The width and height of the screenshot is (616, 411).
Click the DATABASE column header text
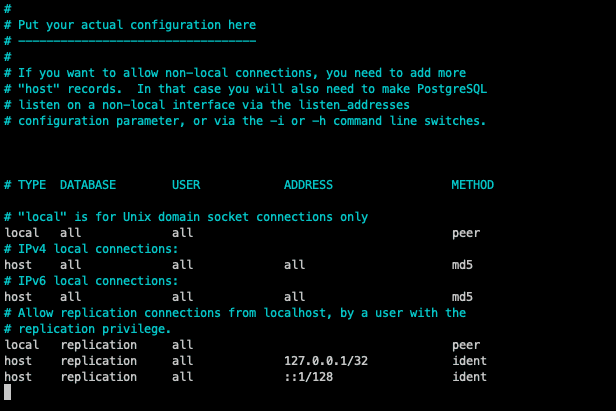pos(88,185)
